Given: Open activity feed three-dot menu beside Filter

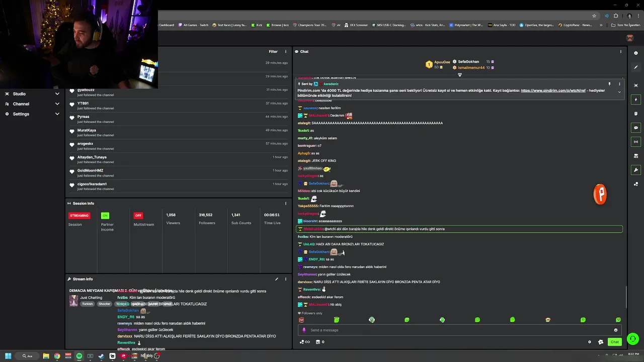Looking at the screenshot, I should [286, 51].
